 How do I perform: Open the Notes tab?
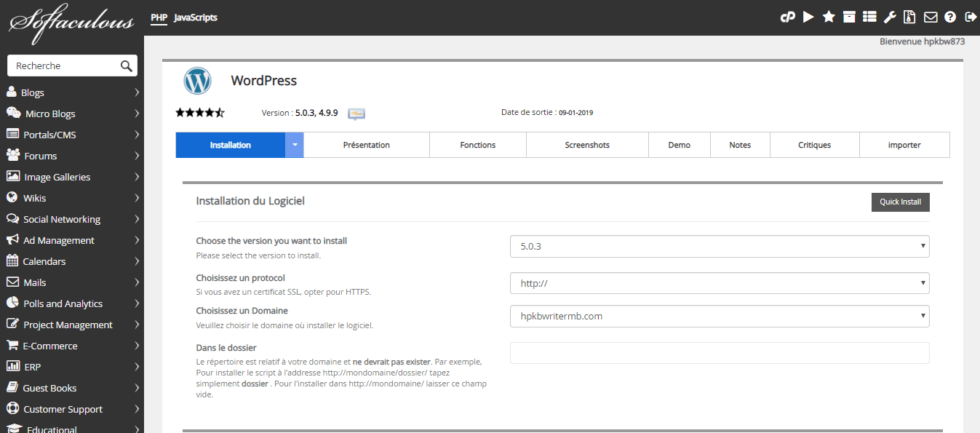tap(740, 145)
